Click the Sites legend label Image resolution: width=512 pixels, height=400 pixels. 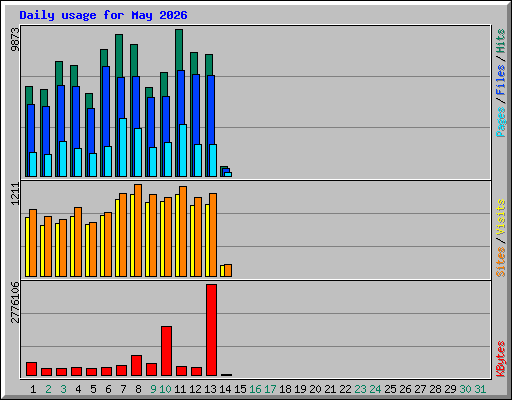(x=501, y=262)
